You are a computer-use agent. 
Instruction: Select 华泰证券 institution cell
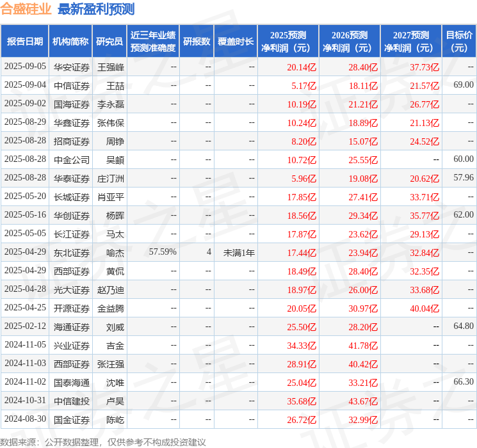(72, 179)
